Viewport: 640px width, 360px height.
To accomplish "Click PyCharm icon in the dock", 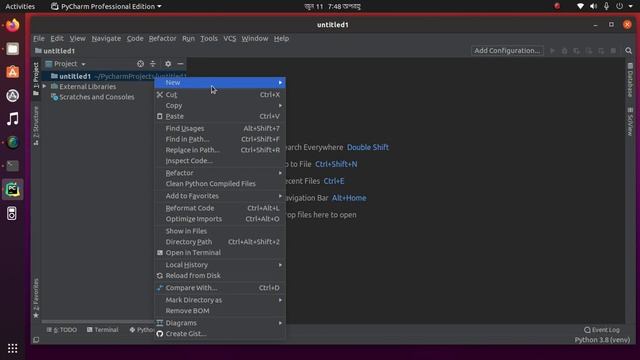I will [13, 189].
